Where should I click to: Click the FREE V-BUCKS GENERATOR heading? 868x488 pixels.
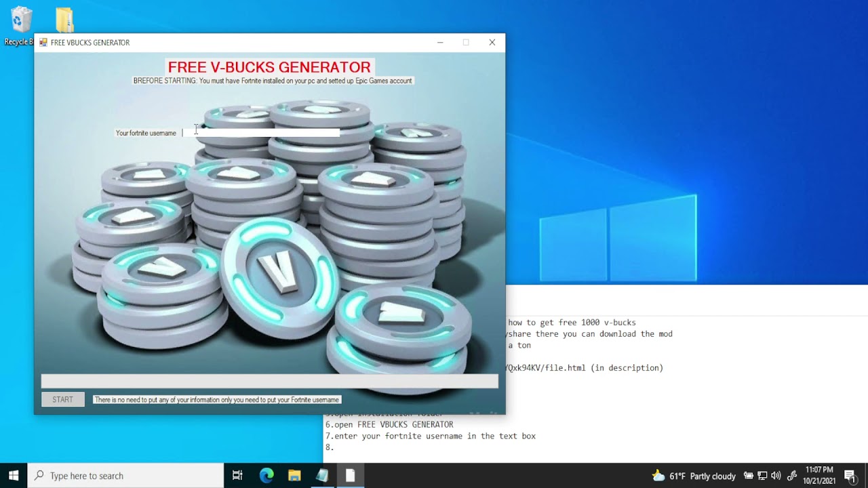[x=269, y=67]
